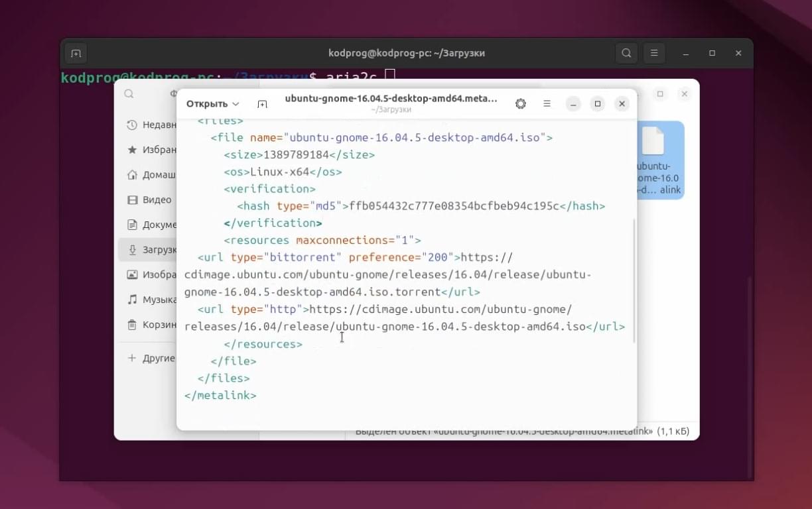Open the Документы folder in Files sidebar
This screenshot has width=812, height=509.
151,225
